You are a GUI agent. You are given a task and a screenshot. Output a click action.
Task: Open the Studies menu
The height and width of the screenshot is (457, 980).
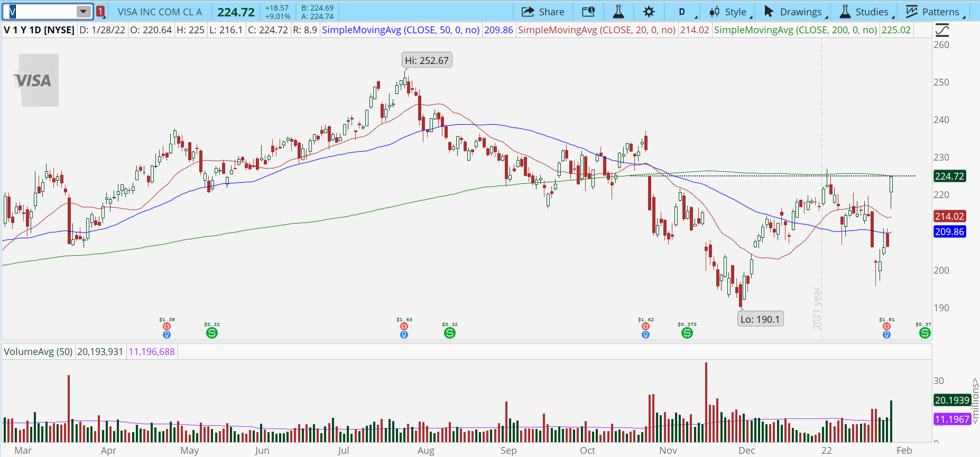click(865, 12)
